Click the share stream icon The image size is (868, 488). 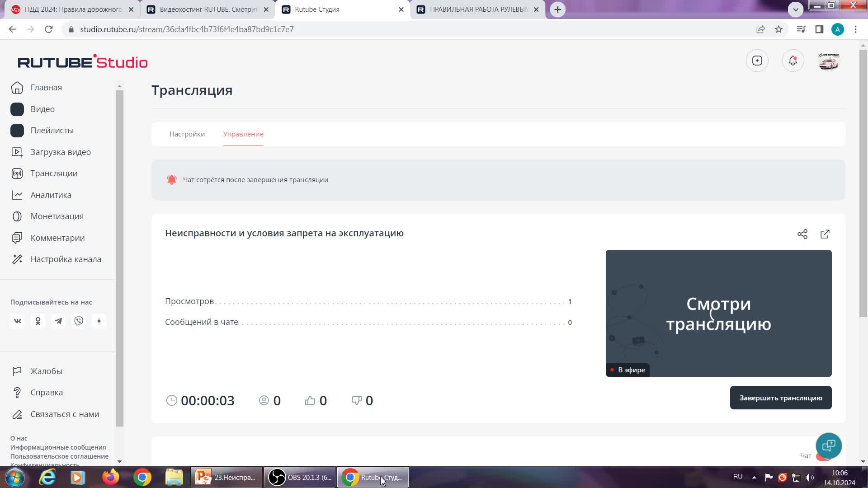point(802,234)
